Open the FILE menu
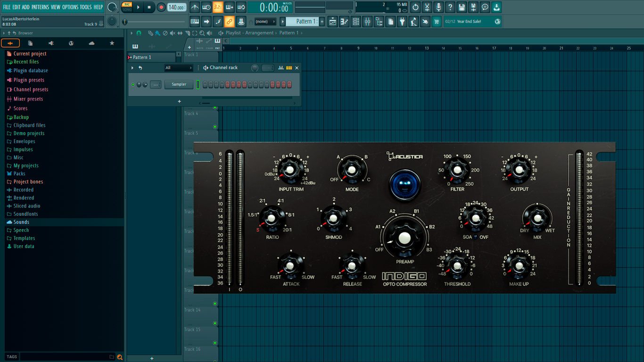The width and height of the screenshot is (644, 362). tap(7, 7)
